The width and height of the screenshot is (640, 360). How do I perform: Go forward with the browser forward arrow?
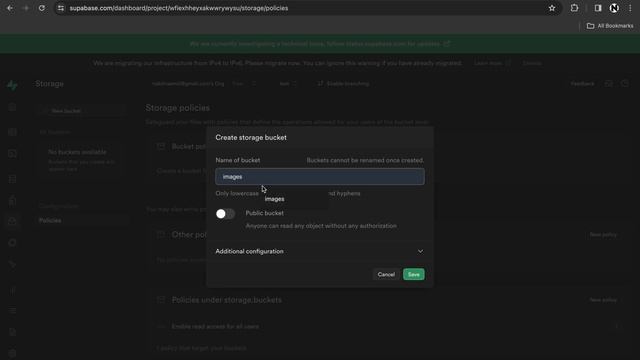pyautogui.click(x=26, y=8)
